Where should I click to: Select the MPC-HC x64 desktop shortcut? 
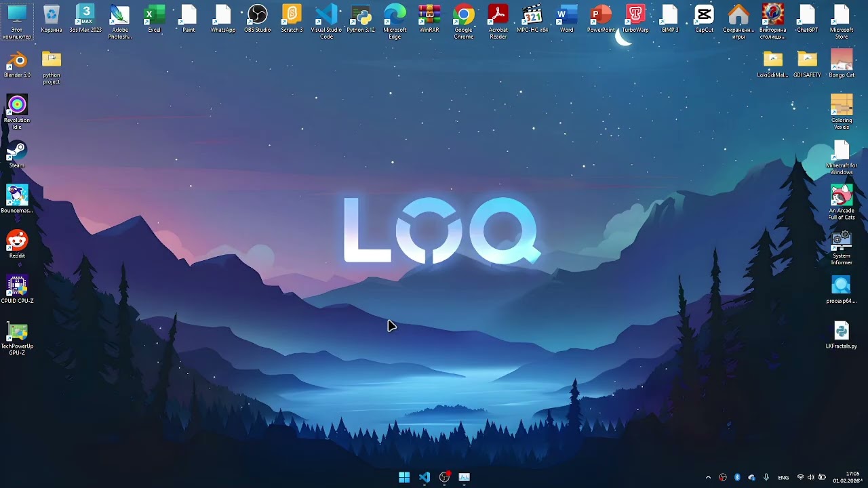[x=532, y=19]
